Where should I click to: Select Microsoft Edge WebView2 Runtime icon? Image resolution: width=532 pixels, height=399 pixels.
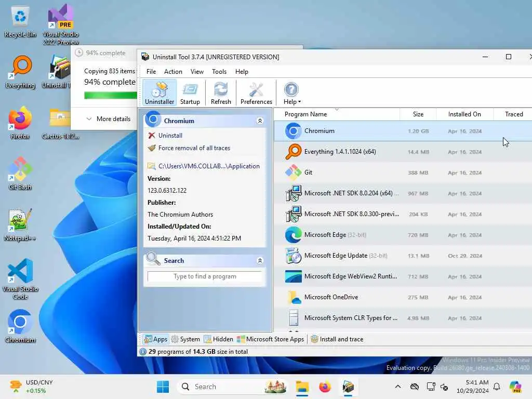pos(293,276)
